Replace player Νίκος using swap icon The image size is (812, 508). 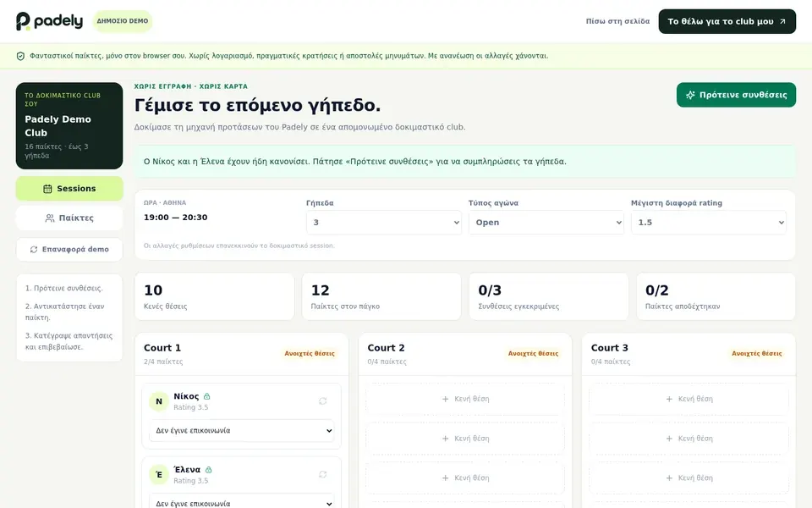coord(322,401)
